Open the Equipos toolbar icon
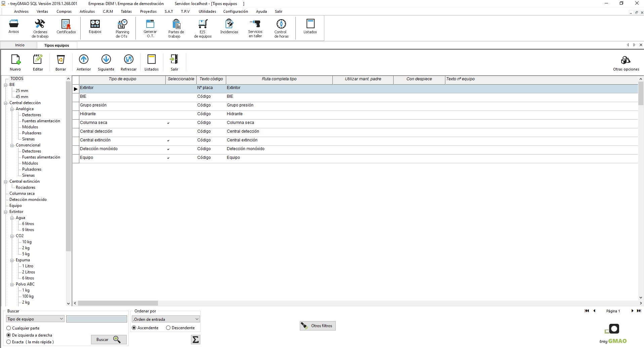 pyautogui.click(x=95, y=27)
